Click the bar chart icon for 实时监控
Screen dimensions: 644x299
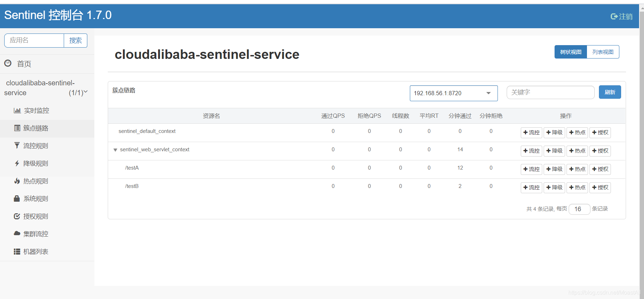point(17,110)
